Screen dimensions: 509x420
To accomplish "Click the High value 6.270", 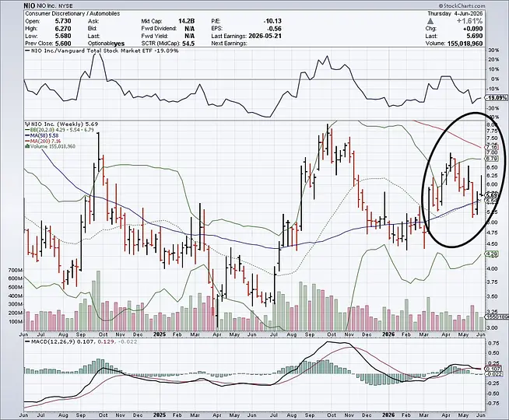I will (x=63, y=29).
